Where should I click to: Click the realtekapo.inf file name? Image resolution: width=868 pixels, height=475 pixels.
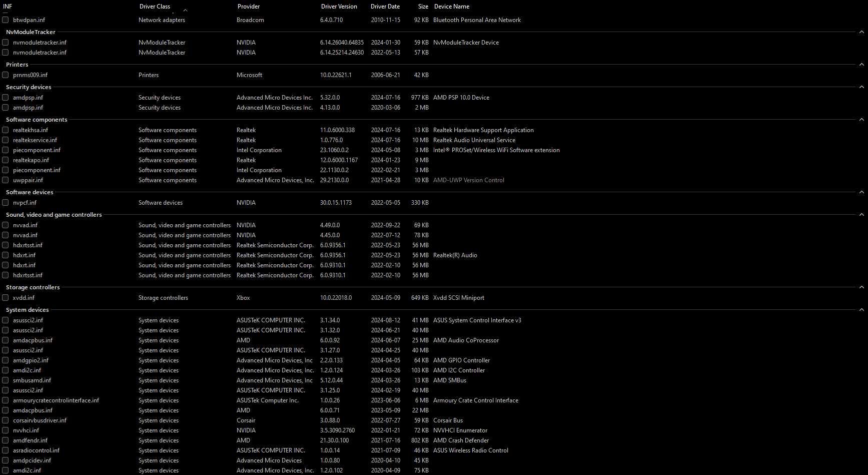coord(31,160)
